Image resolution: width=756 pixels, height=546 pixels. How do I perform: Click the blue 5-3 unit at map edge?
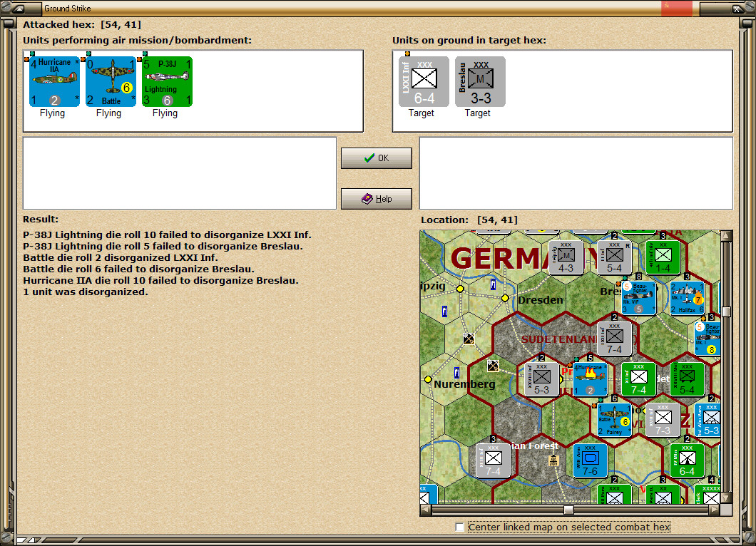(x=709, y=421)
